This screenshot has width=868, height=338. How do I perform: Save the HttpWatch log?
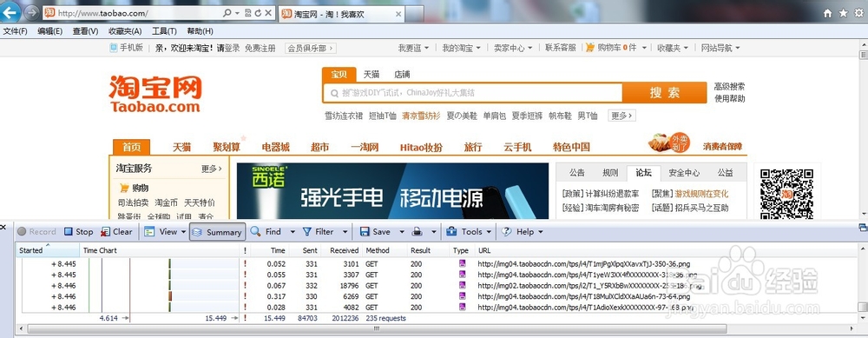375,232
